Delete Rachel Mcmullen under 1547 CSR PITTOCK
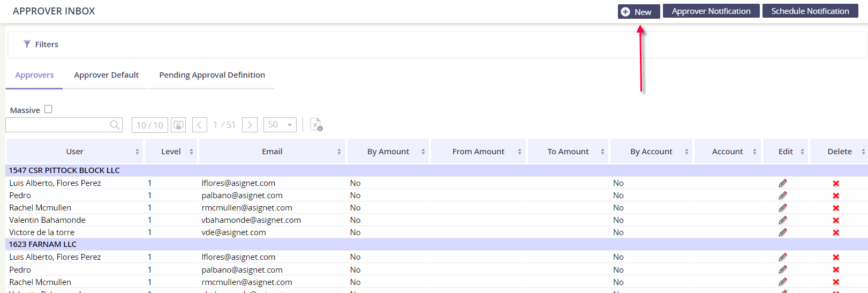 tap(835, 208)
